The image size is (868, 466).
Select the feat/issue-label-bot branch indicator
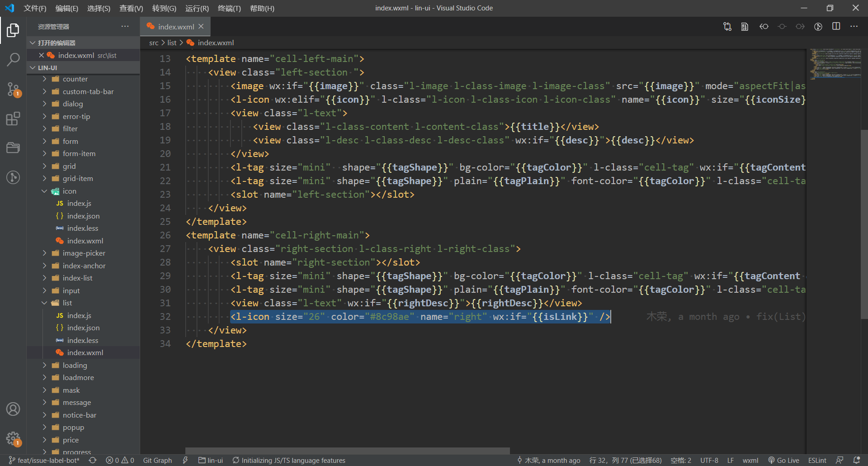44,460
